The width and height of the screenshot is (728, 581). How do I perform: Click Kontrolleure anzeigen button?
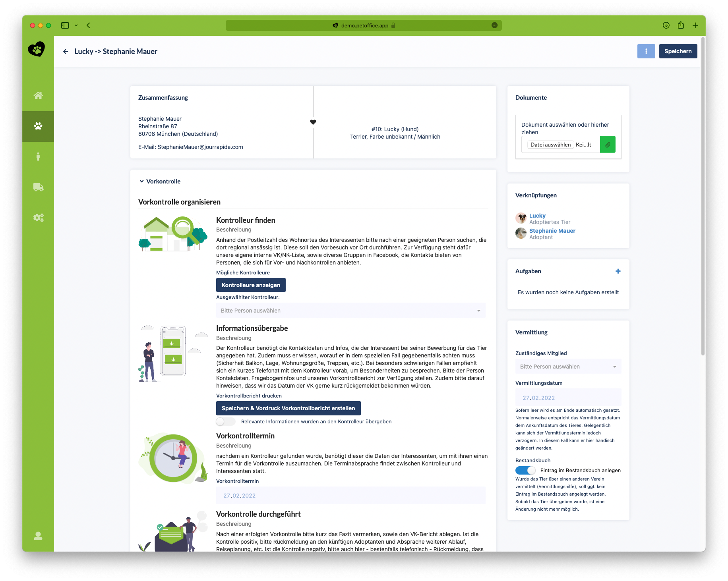tap(251, 285)
